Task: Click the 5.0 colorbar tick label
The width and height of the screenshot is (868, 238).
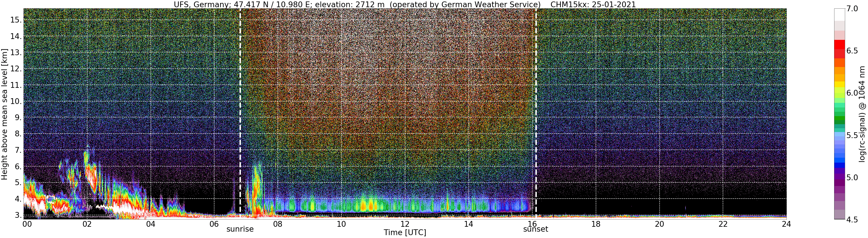Action: point(852,177)
